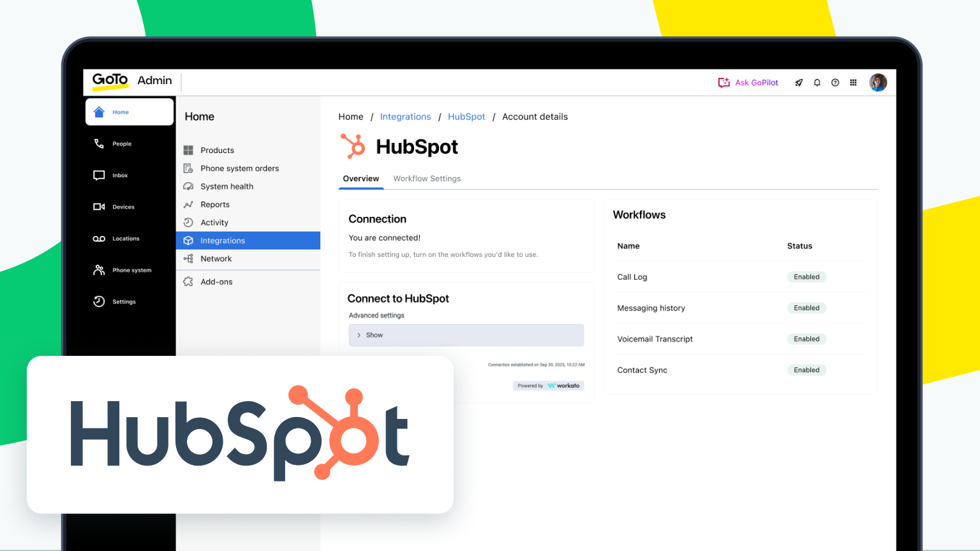This screenshot has width=980, height=551.
Task: Select Home in the black sidebar
Action: pyautogui.click(x=130, y=112)
